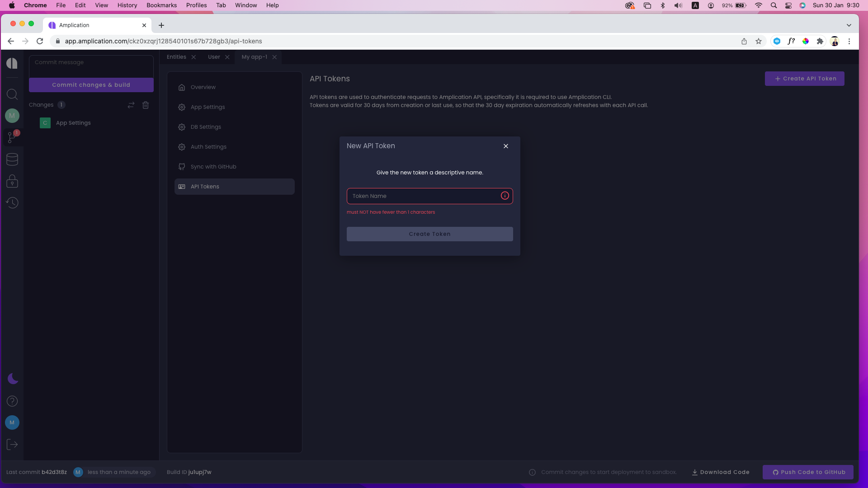This screenshot has width=868, height=488.
Task: Click the Push Code to GitHub button
Action: (807, 472)
